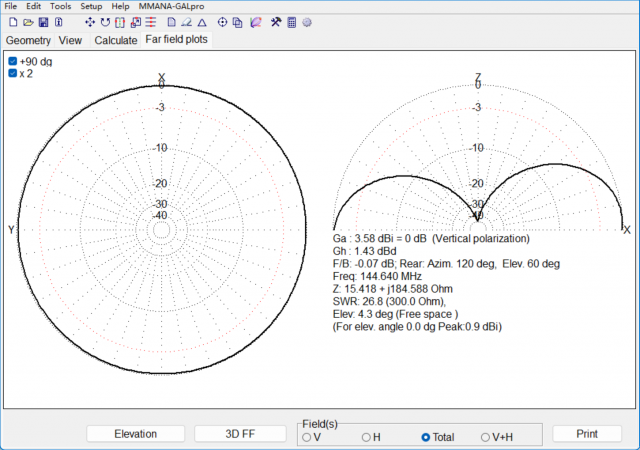Screen dimensions: 640x450
Task: Uncheck the +90 dg checkbox
Action: (x=13, y=62)
